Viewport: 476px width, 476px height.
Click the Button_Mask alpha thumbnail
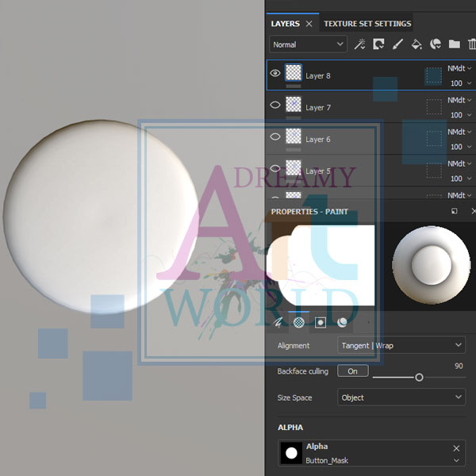(x=291, y=453)
